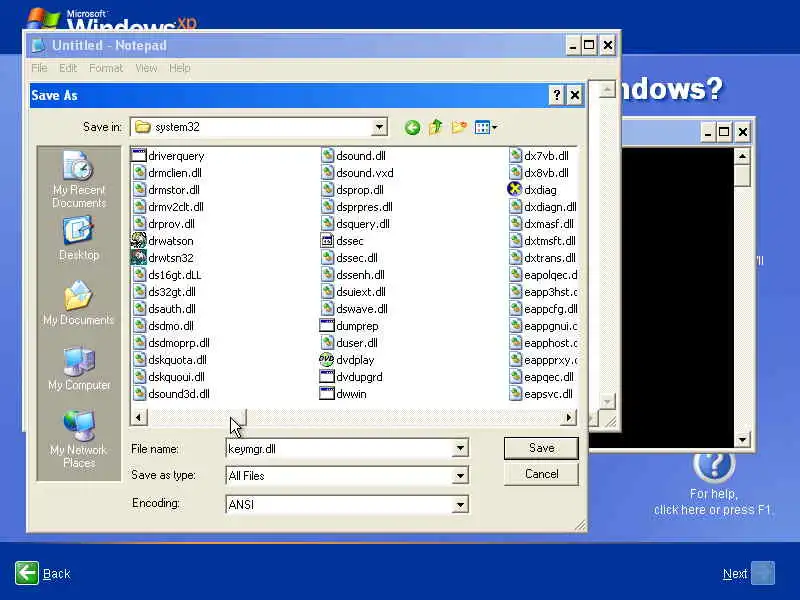The width and height of the screenshot is (800, 600).
Task: Click Notepad scroll up arrow
Action: 607,90
